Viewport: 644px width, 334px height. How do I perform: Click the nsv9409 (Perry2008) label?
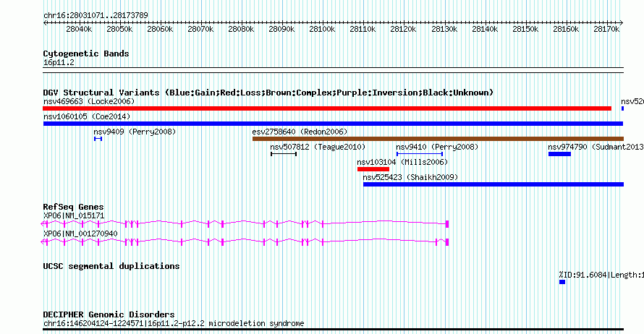(135, 132)
